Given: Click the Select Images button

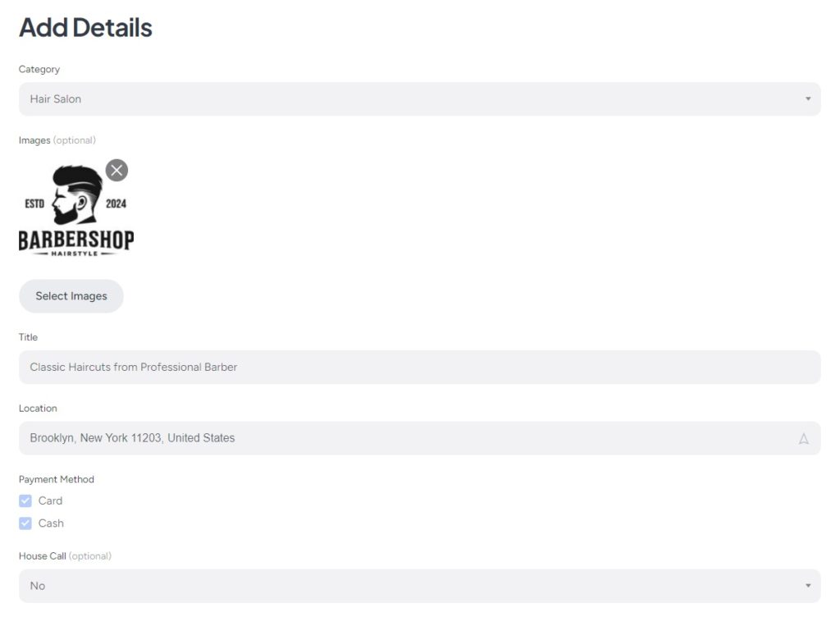Looking at the screenshot, I should tap(71, 296).
